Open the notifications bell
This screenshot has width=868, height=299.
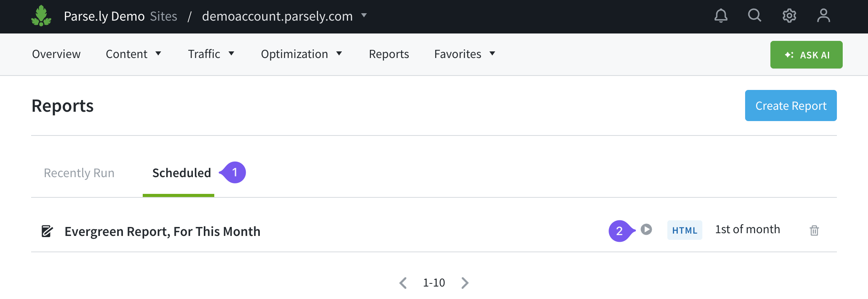(x=721, y=16)
